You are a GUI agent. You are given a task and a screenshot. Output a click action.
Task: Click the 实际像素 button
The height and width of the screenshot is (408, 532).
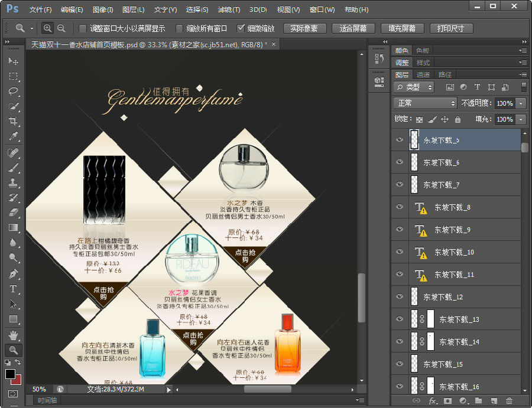click(x=304, y=28)
